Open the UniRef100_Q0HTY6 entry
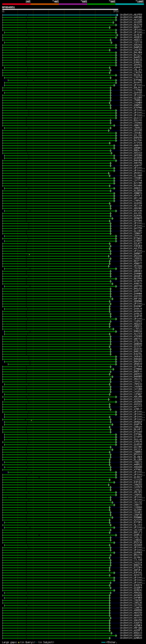The width and height of the screenshot is (146, 644). point(131,291)
